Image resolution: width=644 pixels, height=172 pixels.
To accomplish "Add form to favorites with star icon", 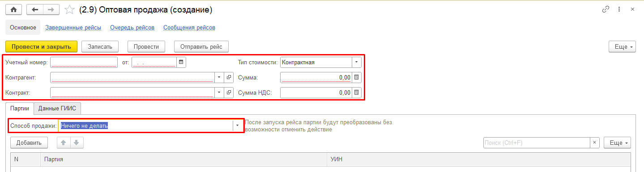I will coord(70,9).
